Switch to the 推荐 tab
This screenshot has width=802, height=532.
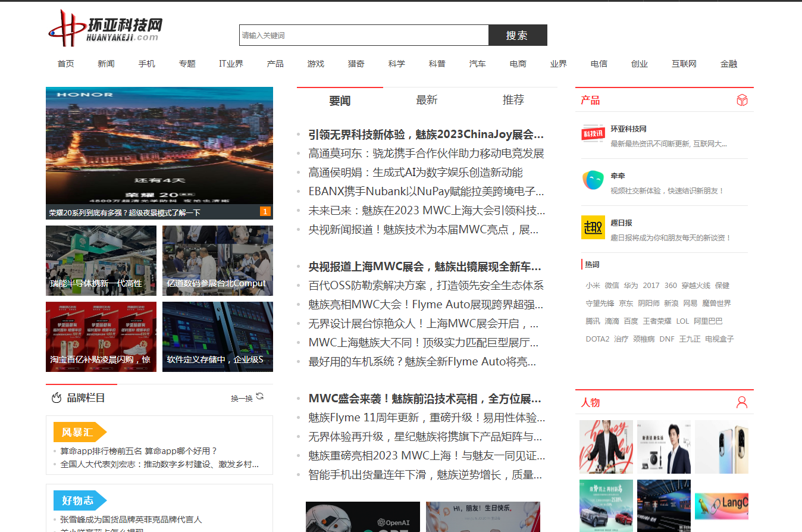(x=513, y=100)
